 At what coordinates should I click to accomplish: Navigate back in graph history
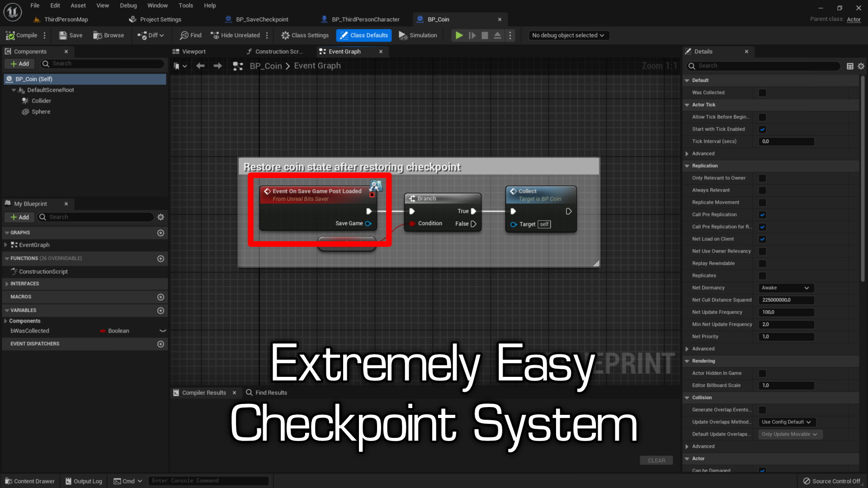(x=200, y=66)
